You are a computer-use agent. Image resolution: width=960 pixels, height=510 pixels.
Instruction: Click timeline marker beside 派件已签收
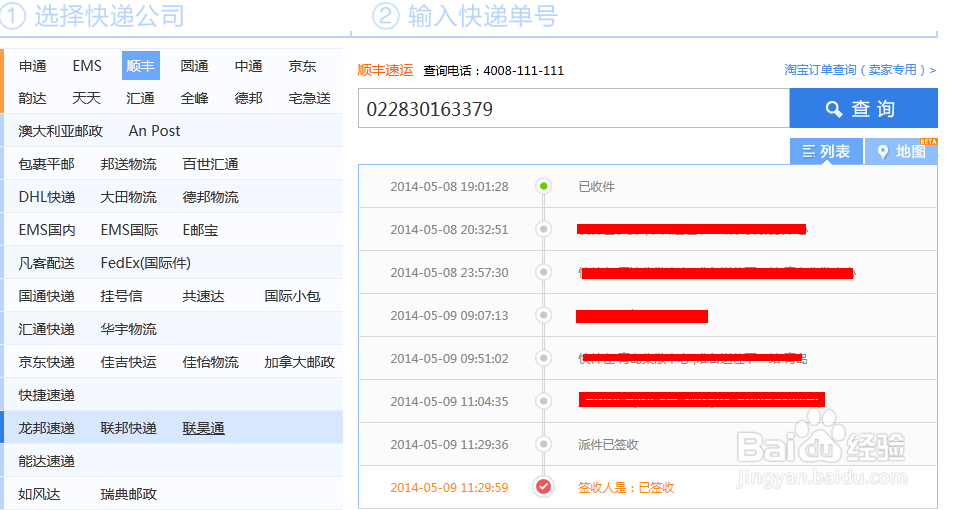click(543, 444)
